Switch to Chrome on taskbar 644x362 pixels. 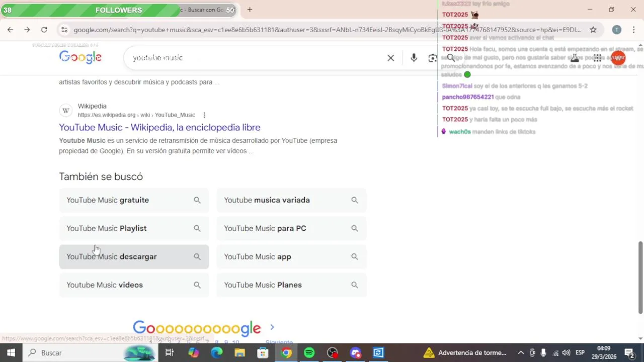pyautogui.click(x=286, y=352)
